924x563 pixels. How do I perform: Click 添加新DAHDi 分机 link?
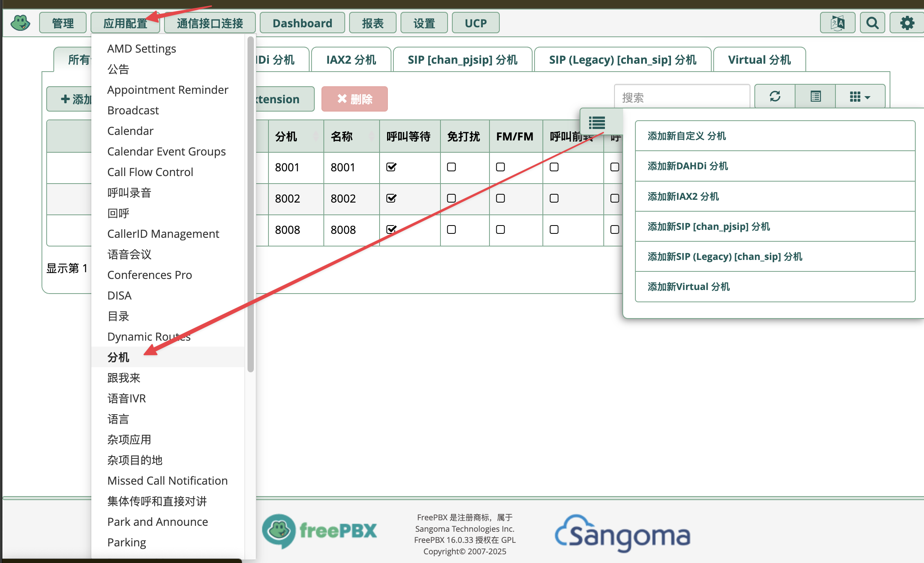688,166
